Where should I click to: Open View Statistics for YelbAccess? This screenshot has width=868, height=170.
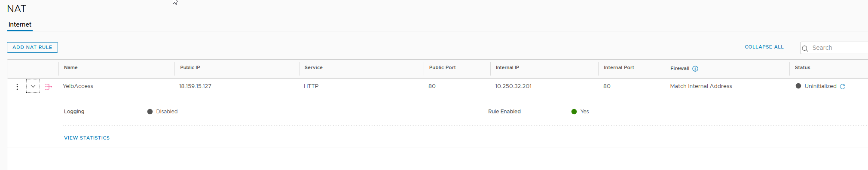click(87, 138)
